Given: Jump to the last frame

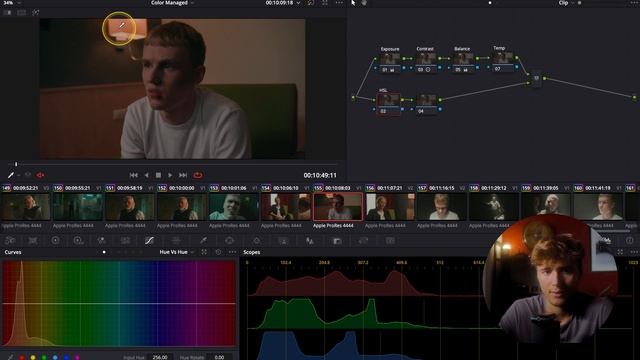Looking at the screenshot, I should (x=183, y=175).
